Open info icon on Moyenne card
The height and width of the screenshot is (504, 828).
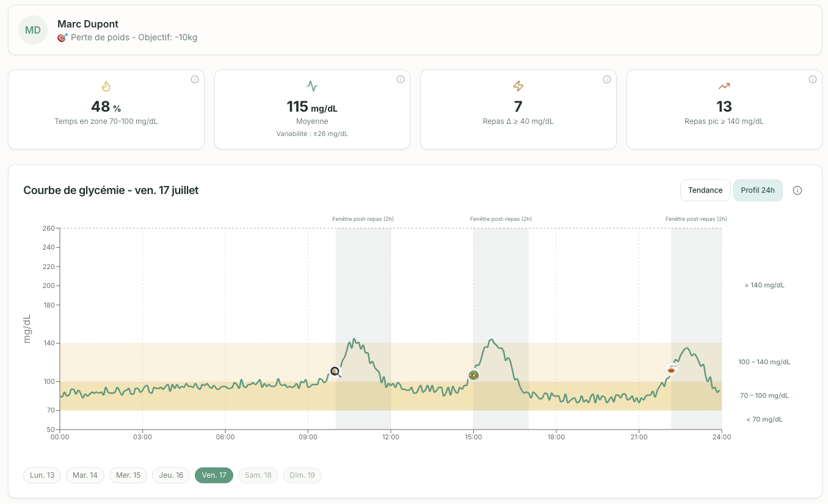(401, 79)
